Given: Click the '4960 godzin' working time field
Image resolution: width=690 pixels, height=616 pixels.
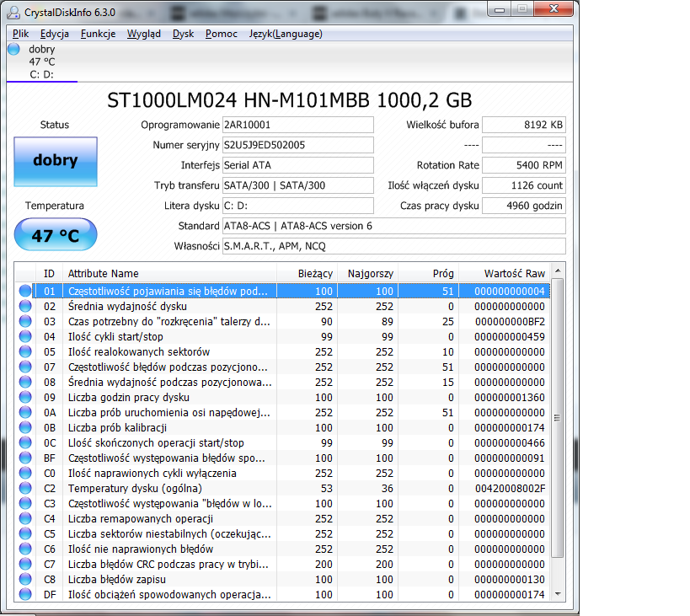Looking at the screenshot, I should click(524, 206).
